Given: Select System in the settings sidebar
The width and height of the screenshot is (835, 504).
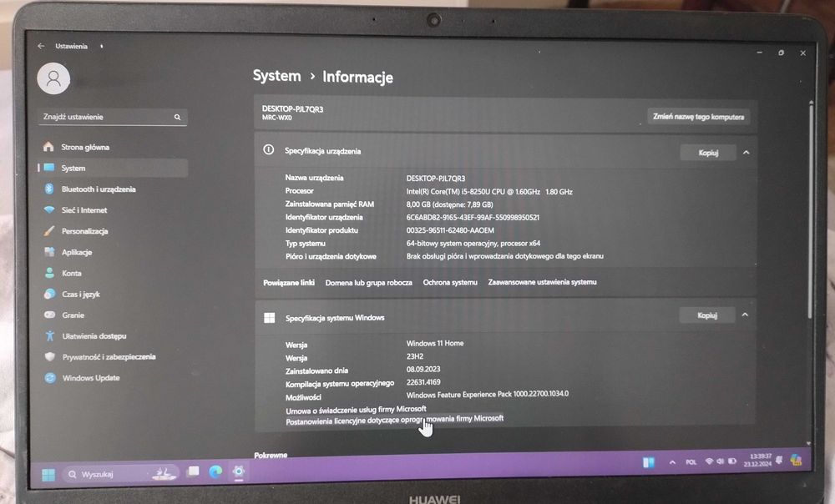Looking at the screenshot, I should click(113, 169).
